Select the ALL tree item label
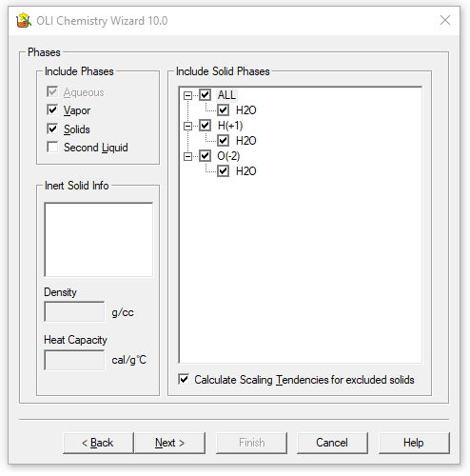 [x=226, y=95]
